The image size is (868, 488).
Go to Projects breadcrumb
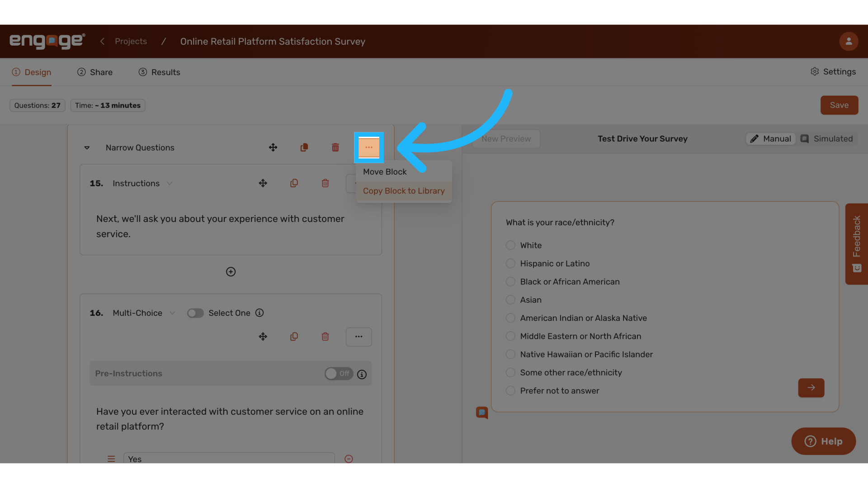(131, 41)
